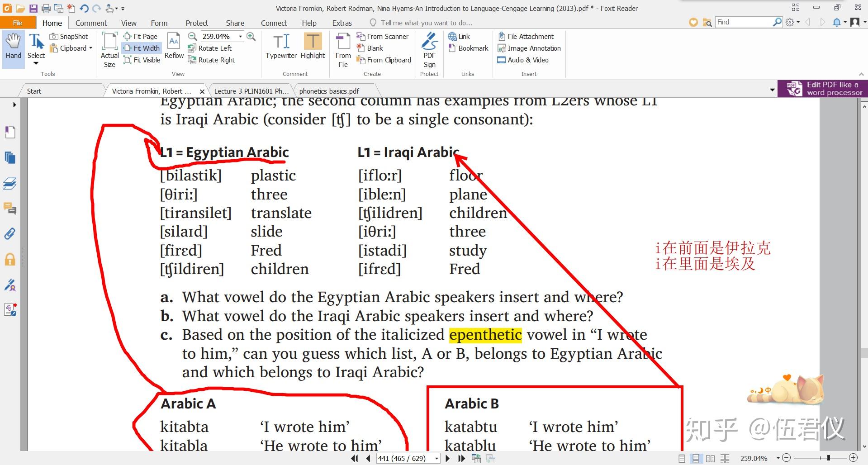Viewport: 868px width, 465px height.
Task: Rotate the view left
Action: [x=210, y=48]
